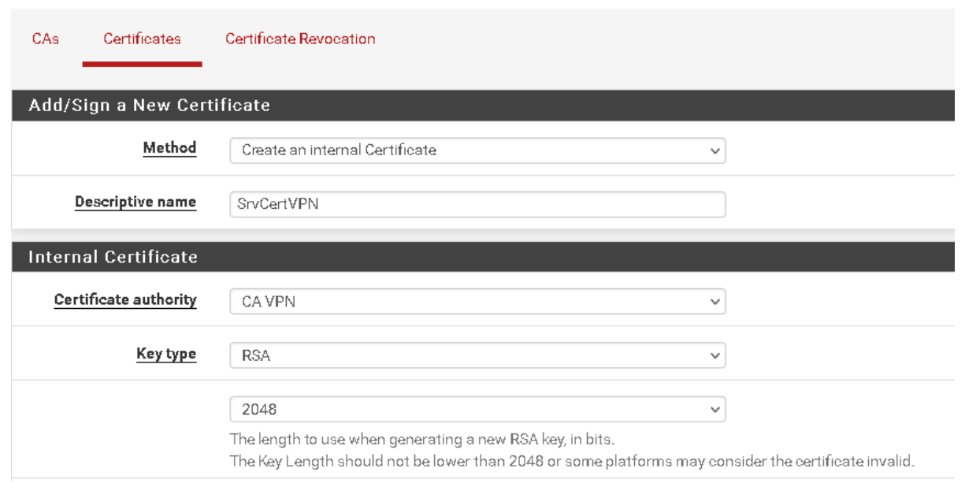Viewport: 980px width, 483px height.
Task: Click the chevron arrow in RSA selector
Action: 715,355
